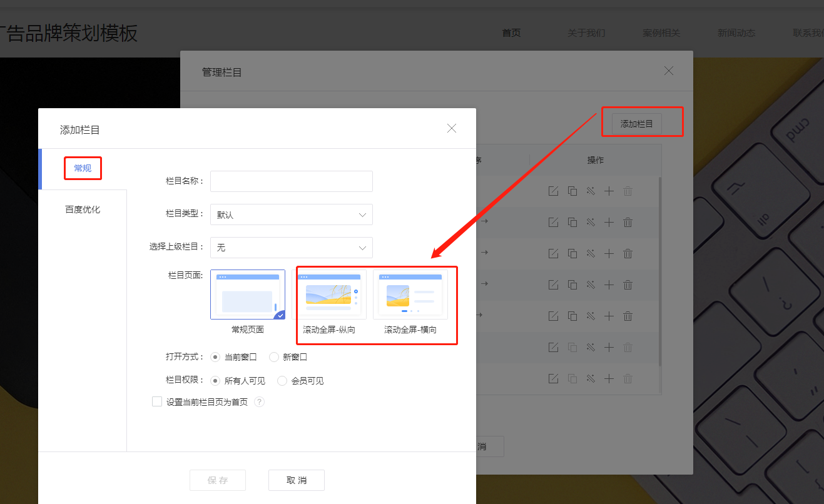Click edit icon in top row of 管理栏目 table

pos(553,191)
